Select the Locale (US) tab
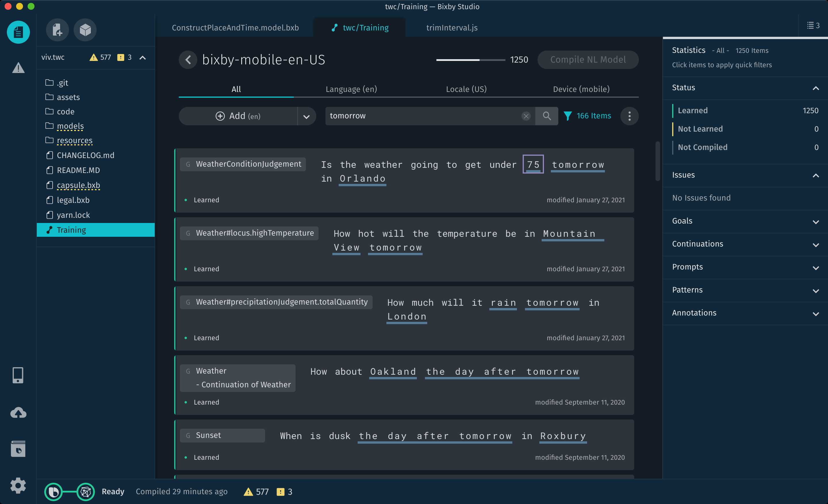 (x=466, y=89)
